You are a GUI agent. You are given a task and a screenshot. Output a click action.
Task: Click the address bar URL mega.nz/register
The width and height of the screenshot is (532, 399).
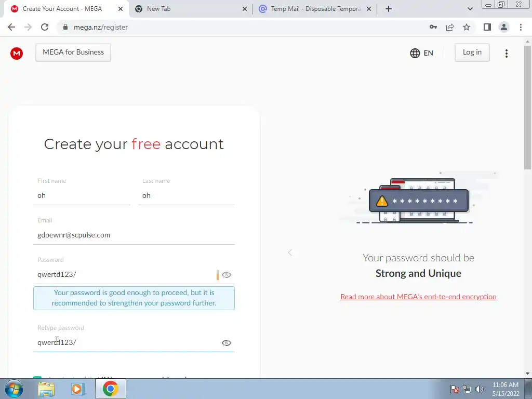tap(101, 28)
